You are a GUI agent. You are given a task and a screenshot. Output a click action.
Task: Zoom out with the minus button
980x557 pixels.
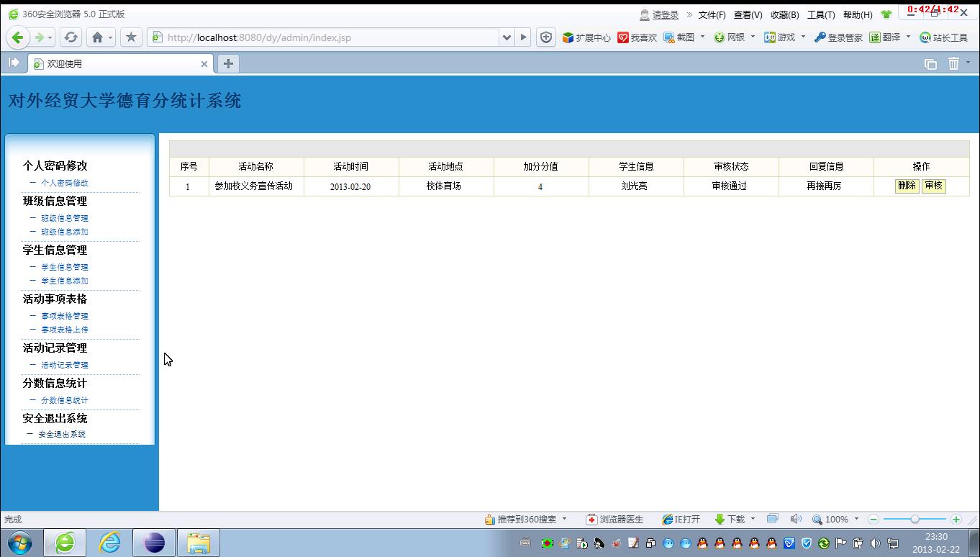[x=874, y=519]
